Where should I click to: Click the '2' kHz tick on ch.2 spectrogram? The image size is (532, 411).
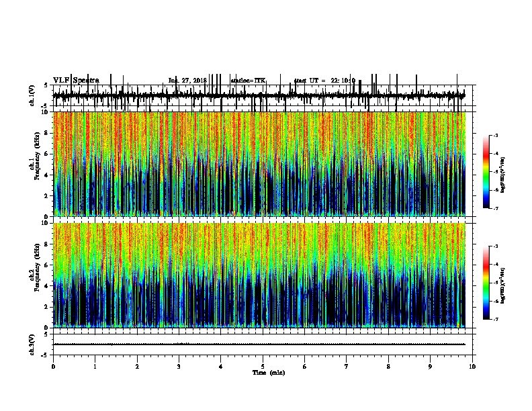coord(47,307)
